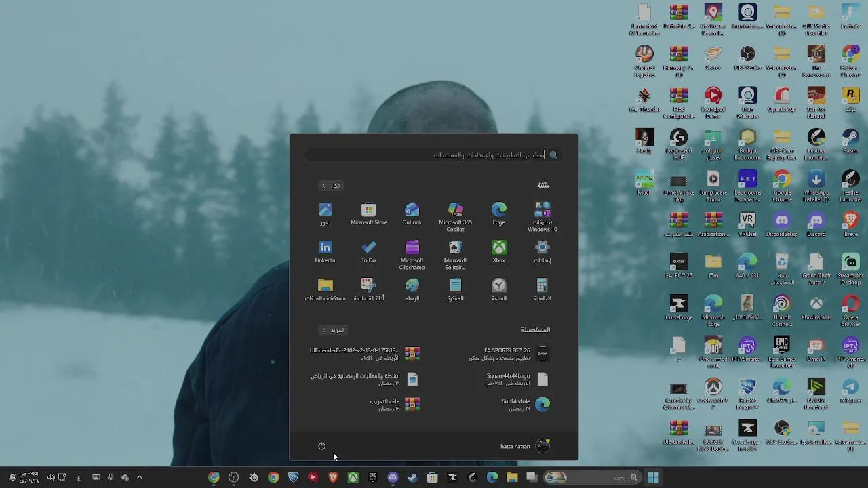Click Windows Start button on taskbar
This screenshot has width=868, height=488.
(653, 478)
